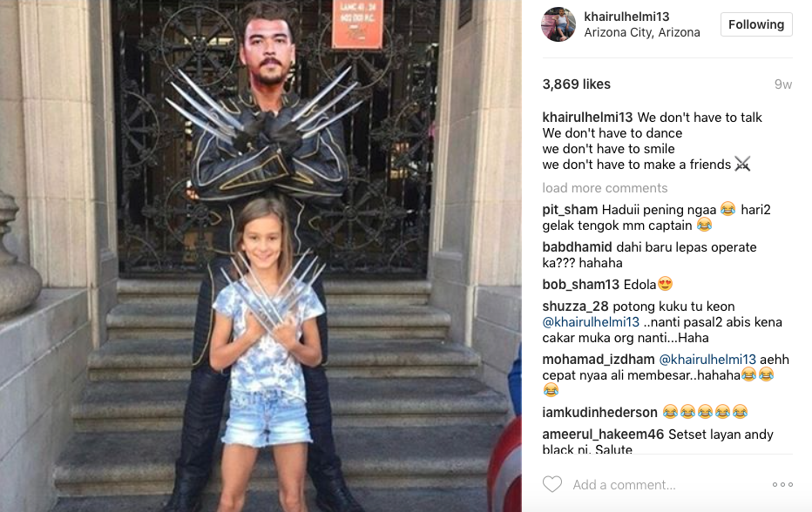The height and width of the screenshot is (512, 812).
Task: Open ameerul_hakeem46 commenter profile
Action: click(x=603, y=434)
